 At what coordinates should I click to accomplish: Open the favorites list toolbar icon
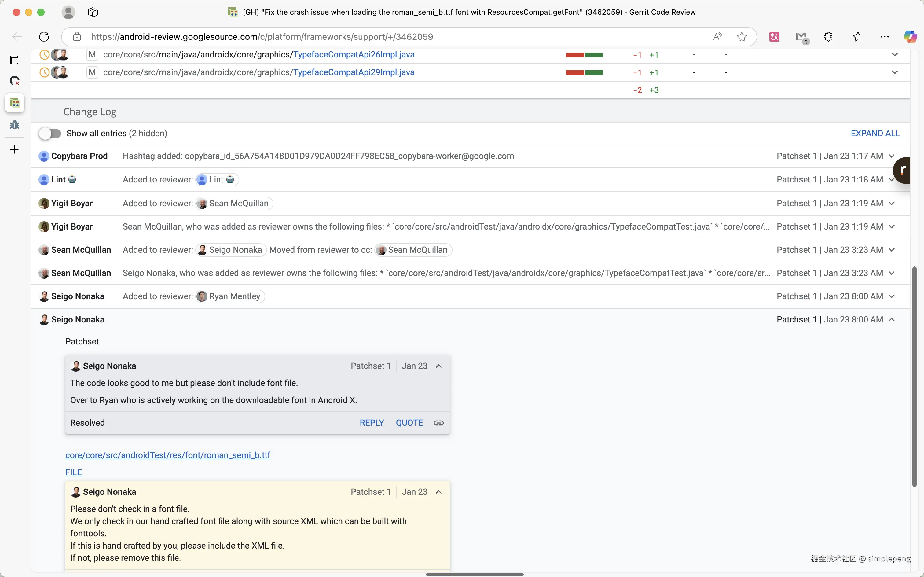pos(858,37)
